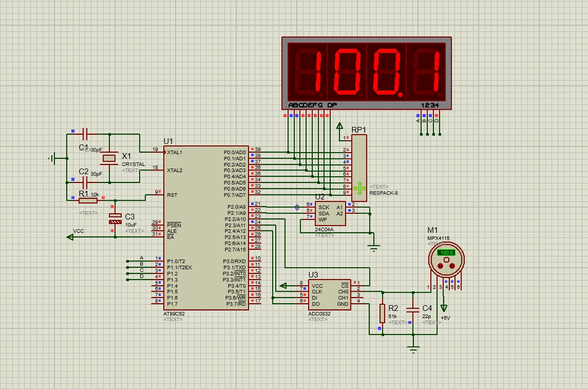The height and width of the screenshot is (389, 588).
Task: Click the AT89C52 part name text
Action: pos(174,313)
